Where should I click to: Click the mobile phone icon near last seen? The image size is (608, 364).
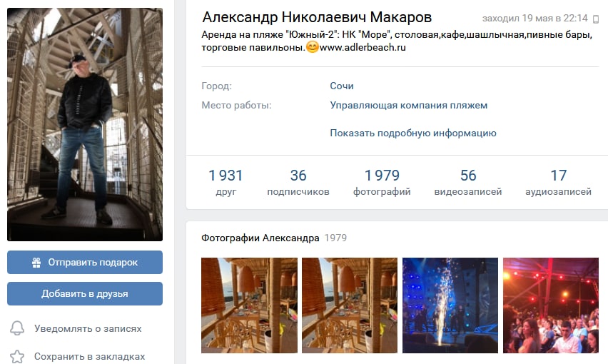pos(596,19)
